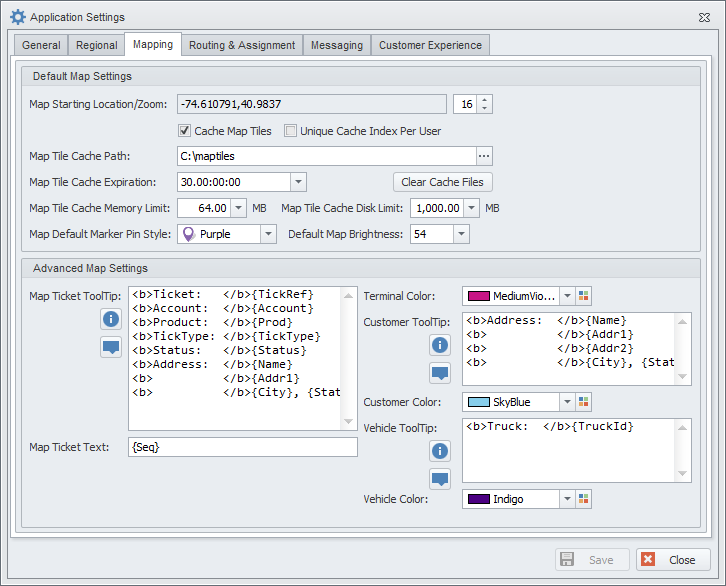
Task: Click the Map Tile Cache Path field
Action: pos(326,156)
